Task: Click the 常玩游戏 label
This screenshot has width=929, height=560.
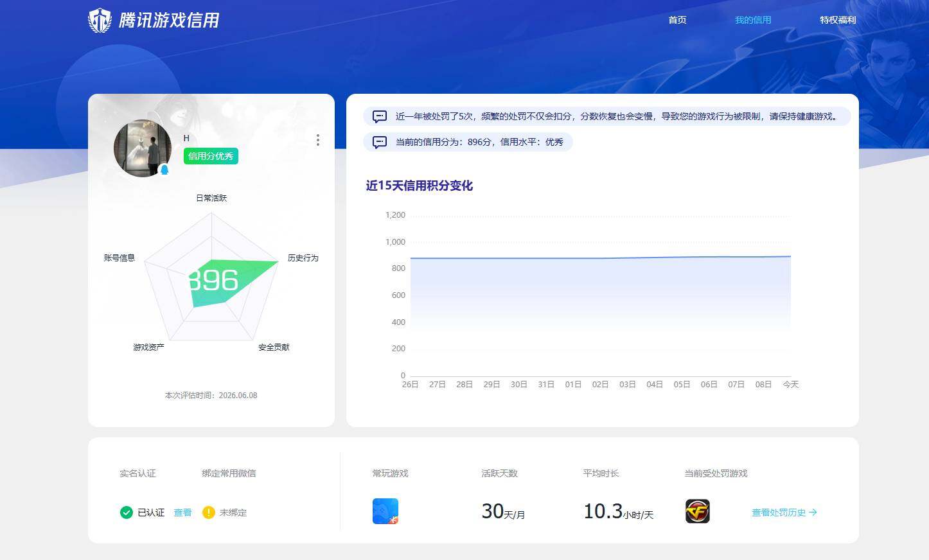Action: coord(391,473)
